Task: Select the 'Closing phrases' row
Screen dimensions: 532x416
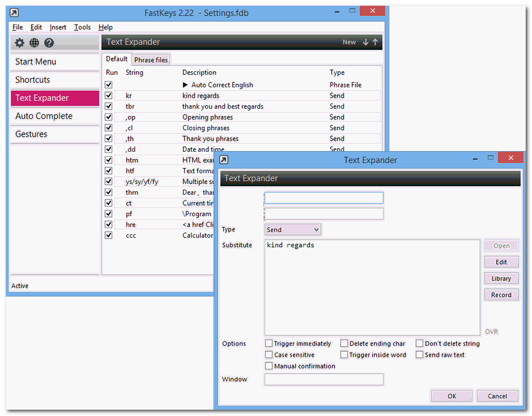Action: (243, 128)
